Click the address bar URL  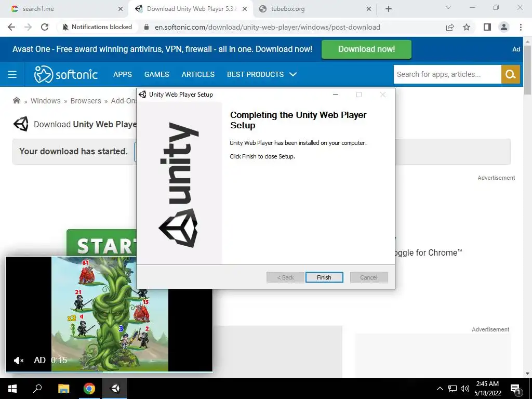[x=268, y=27]
